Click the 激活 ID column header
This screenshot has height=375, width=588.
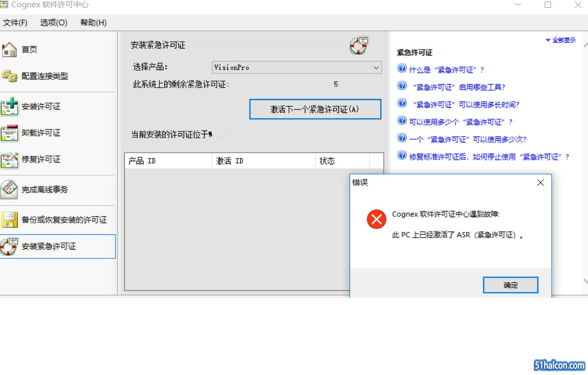(264, 161)
